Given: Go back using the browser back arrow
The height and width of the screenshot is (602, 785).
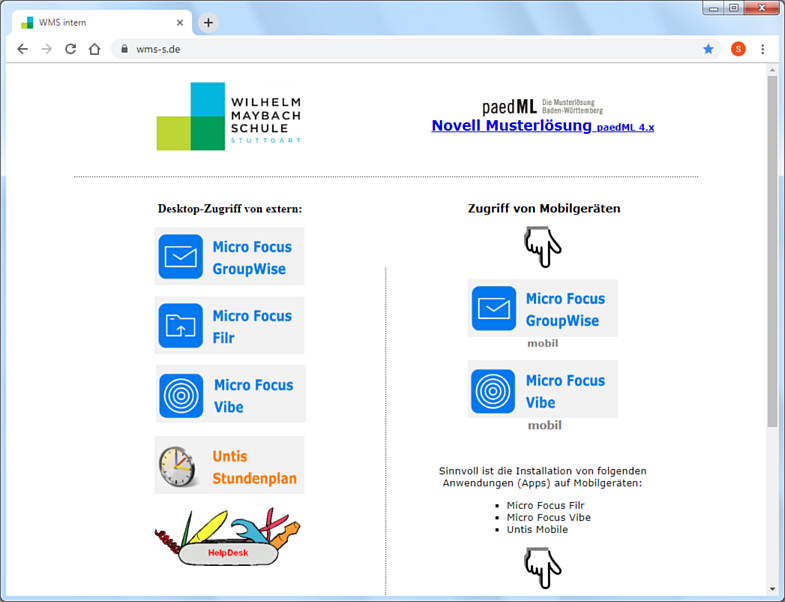Looking at the screenshot, I should click(x=23, y=49).
